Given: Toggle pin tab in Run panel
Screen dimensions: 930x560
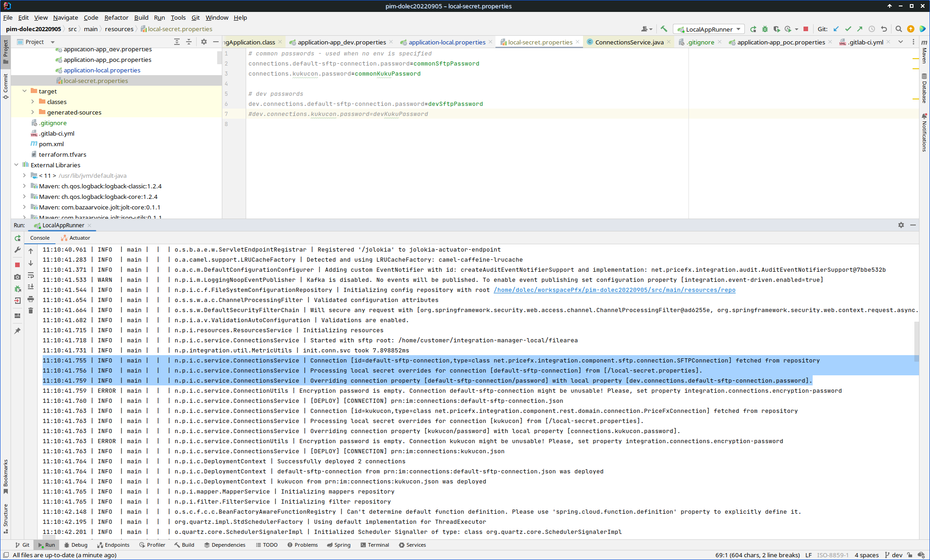Looking at the screenshot, I should point(17,331).
